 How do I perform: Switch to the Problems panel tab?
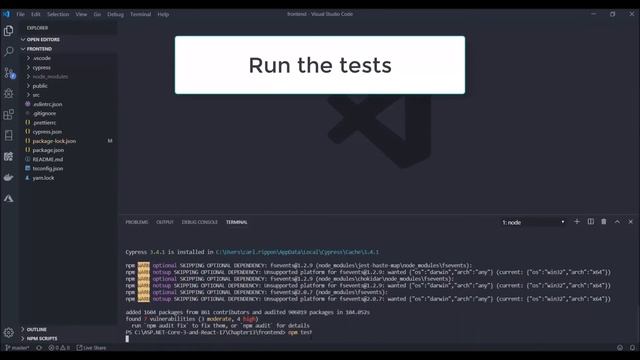point(137,222)
